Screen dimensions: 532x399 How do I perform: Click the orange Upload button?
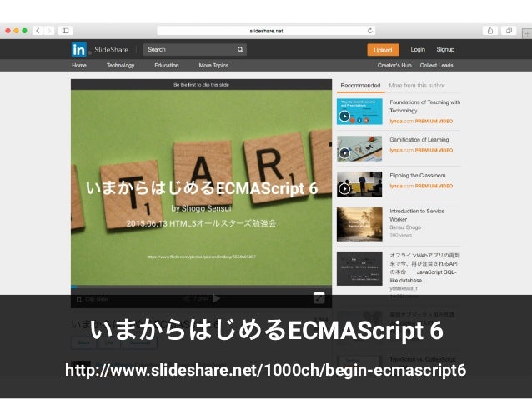(383, 50)
